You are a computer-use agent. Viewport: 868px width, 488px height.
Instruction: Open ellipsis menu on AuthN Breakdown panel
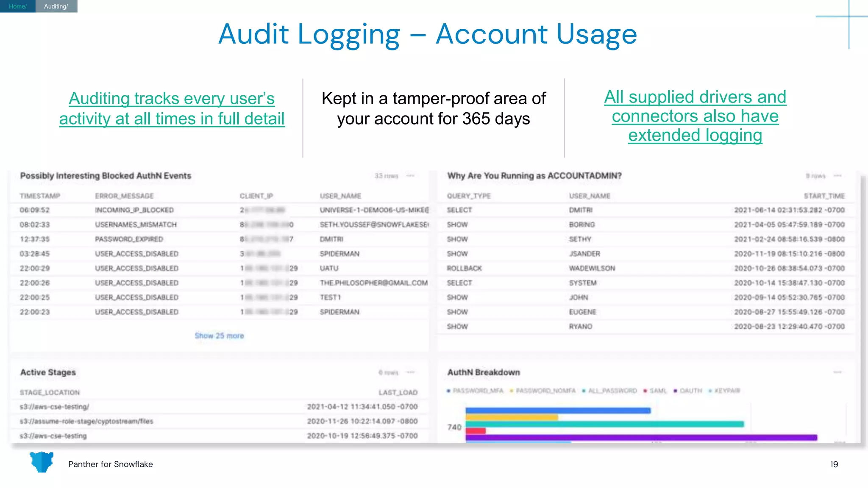click(837, 372)
